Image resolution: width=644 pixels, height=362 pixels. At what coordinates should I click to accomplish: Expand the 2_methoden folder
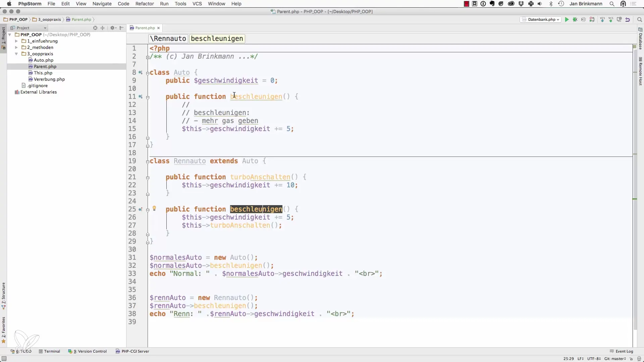[16, 47]
